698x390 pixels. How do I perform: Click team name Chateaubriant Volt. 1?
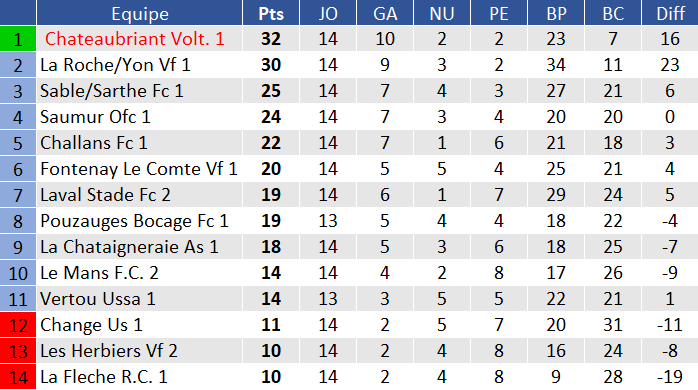134,39
